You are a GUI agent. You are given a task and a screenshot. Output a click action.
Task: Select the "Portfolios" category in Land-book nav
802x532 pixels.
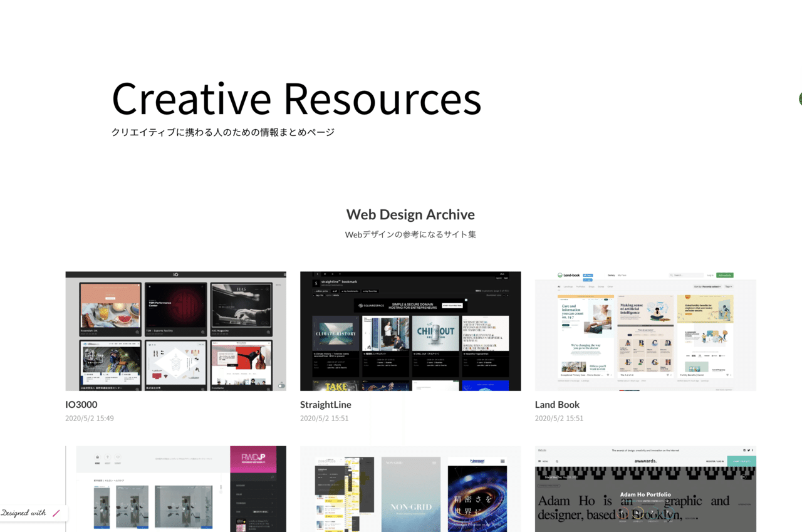580,286
